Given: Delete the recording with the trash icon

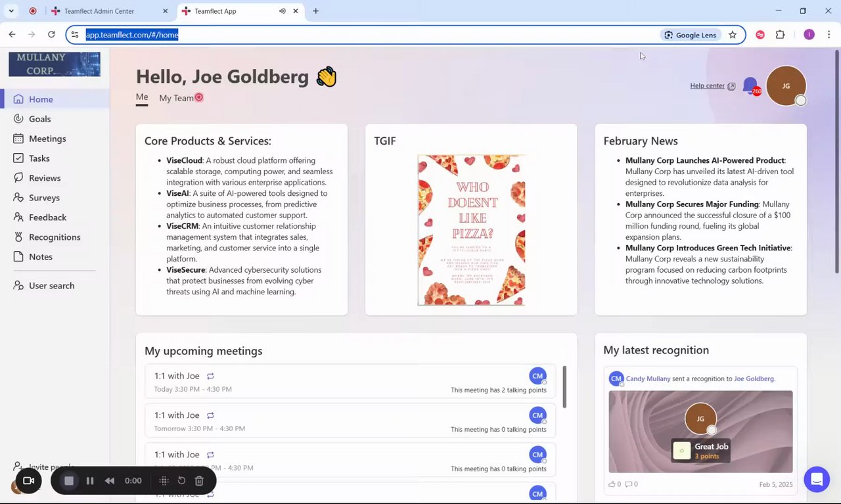Looking at the screenshot, I should pyautogui.click(x=200, y=481).
